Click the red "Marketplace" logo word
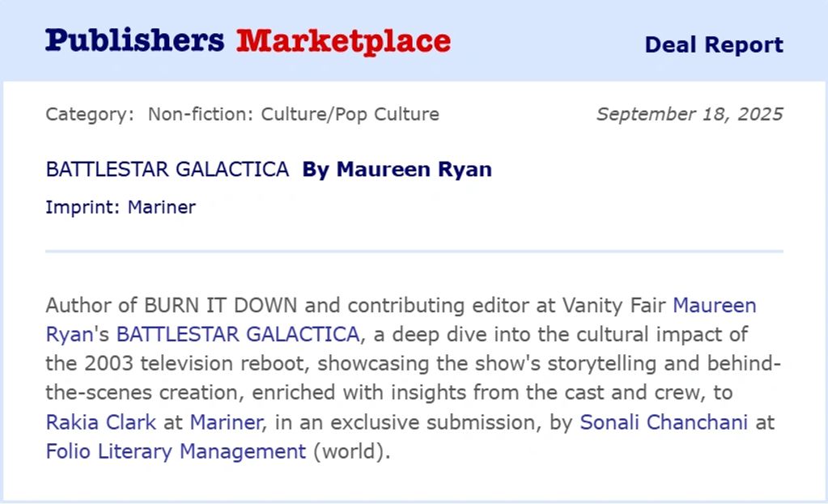 click(343, 40)
